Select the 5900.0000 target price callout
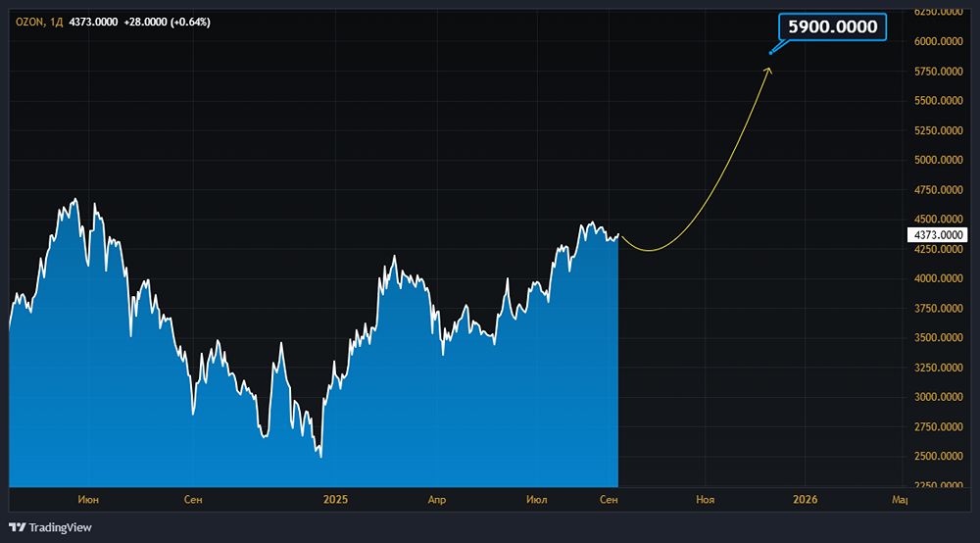This screenshot has height=543, width=980. point(832,26)
